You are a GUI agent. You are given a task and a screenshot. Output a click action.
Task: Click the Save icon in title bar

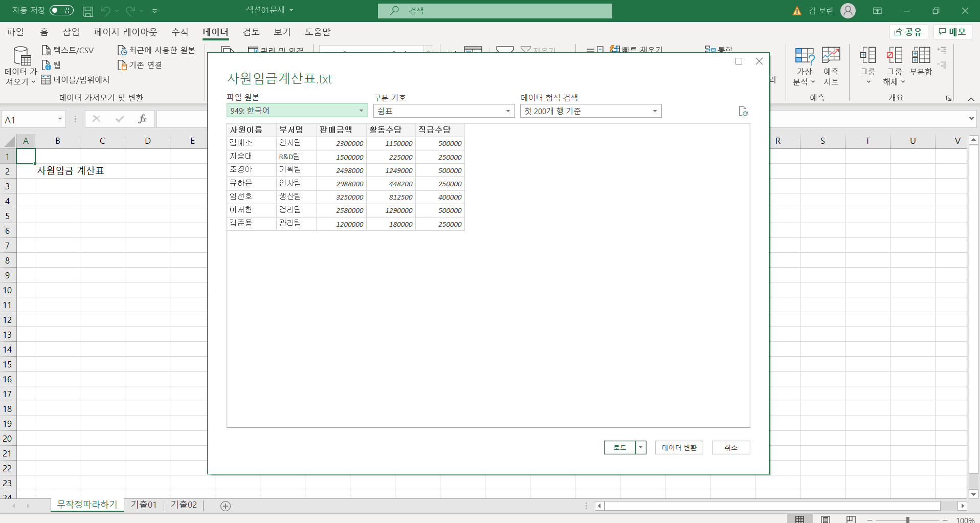[88, 11]
